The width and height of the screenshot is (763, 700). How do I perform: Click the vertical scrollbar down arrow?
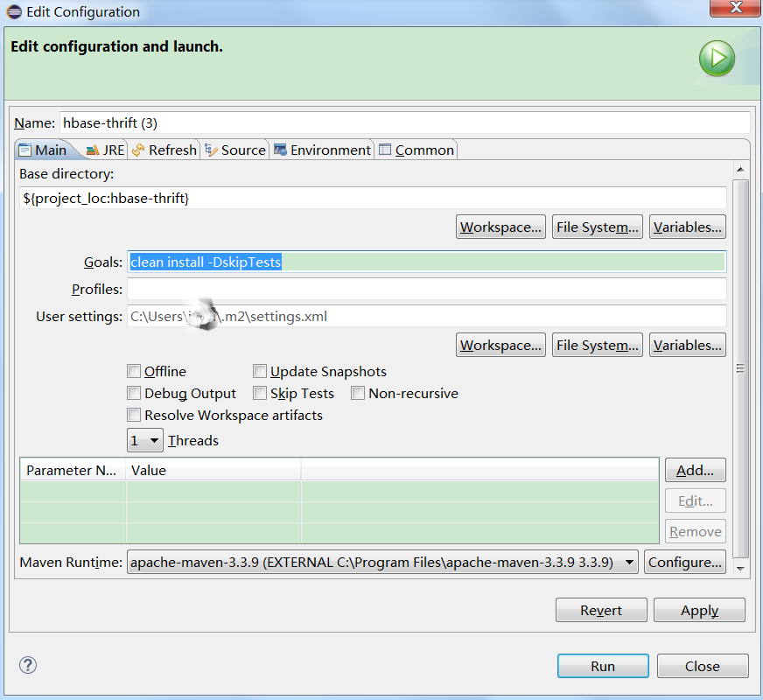click(x=740, y=568)
